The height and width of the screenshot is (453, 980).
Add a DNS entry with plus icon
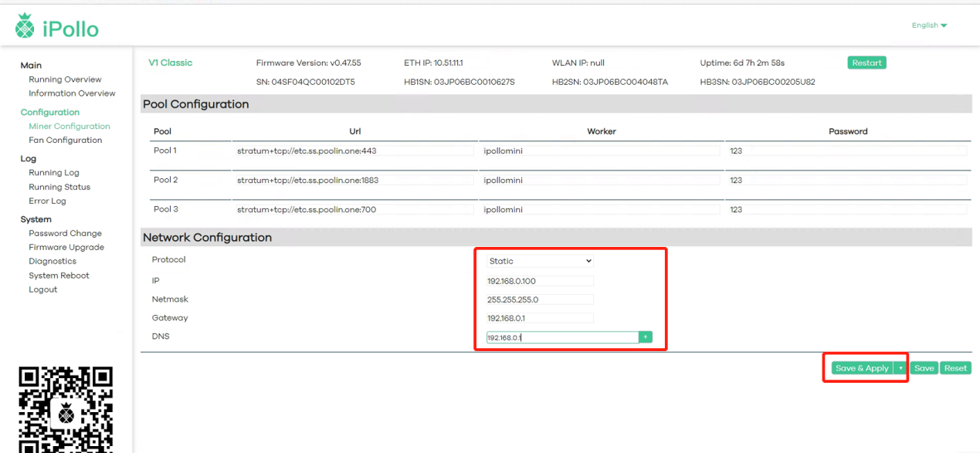645,337
